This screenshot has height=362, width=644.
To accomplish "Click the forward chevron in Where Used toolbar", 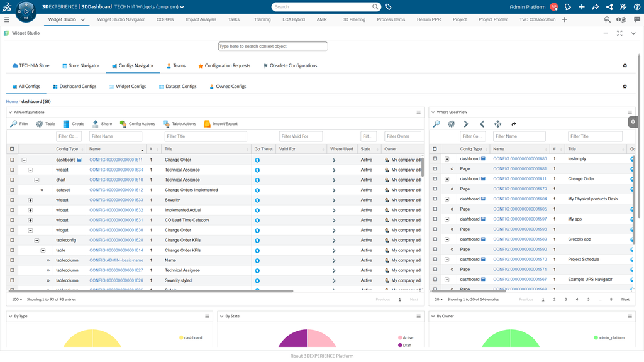I will tap(466, 124).
